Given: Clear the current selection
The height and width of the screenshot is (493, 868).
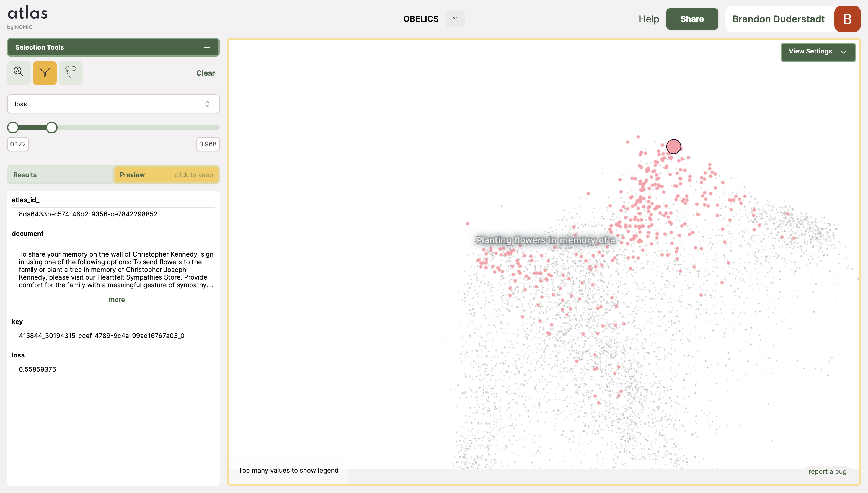Looking at the screenshot, I should coord(205,73).
